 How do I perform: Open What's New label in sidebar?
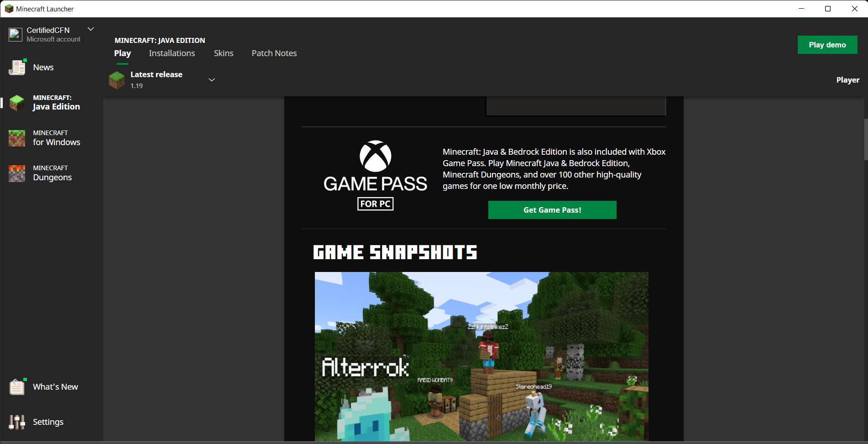(55, 387)
